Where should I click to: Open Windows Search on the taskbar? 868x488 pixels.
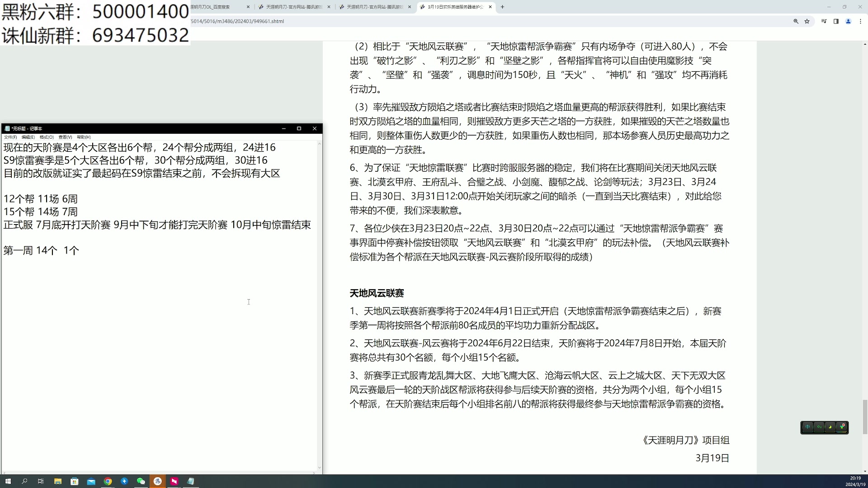[x=24, y=481]
